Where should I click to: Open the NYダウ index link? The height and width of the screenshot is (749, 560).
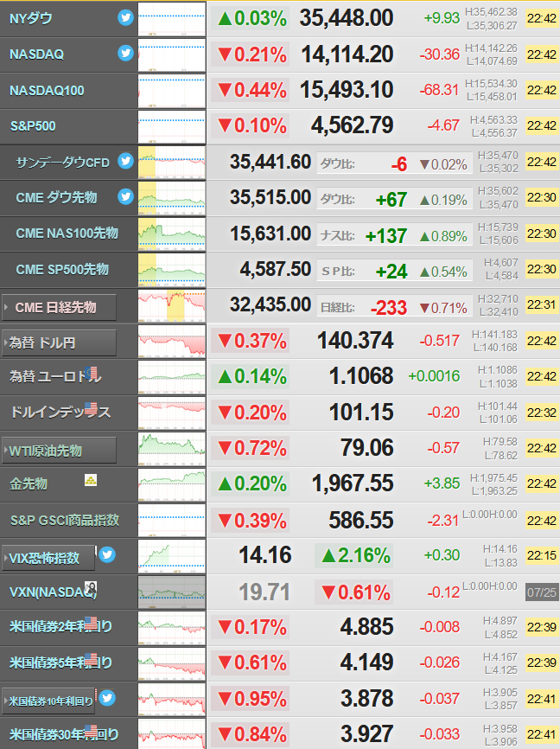click(31, 19)
